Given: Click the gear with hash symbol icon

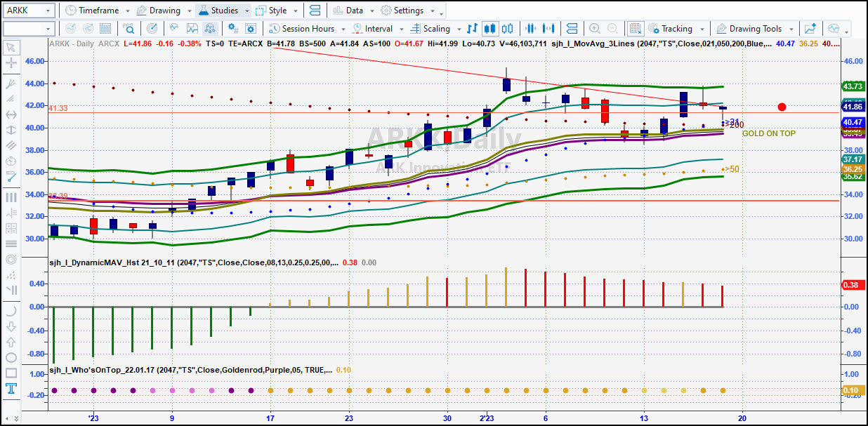Looking at the screenshot, I should 232,29.
